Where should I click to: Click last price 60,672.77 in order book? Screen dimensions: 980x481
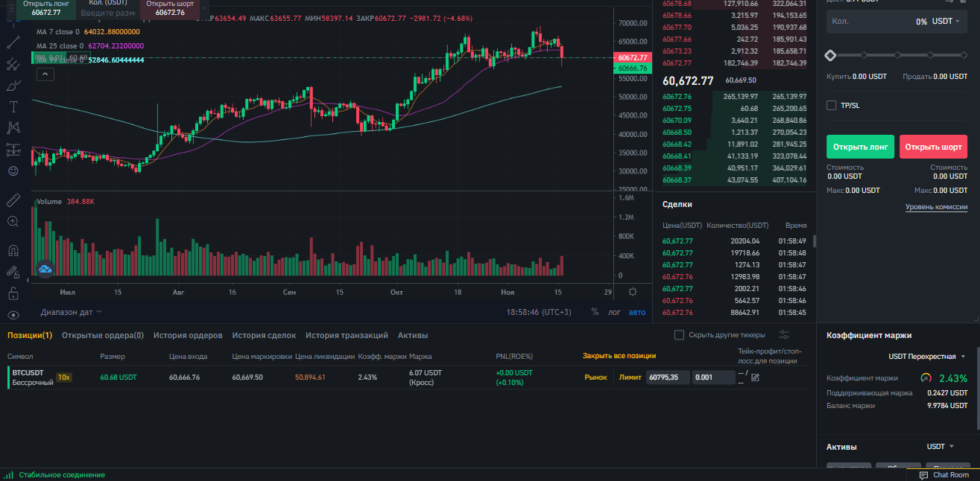(688, 80)
